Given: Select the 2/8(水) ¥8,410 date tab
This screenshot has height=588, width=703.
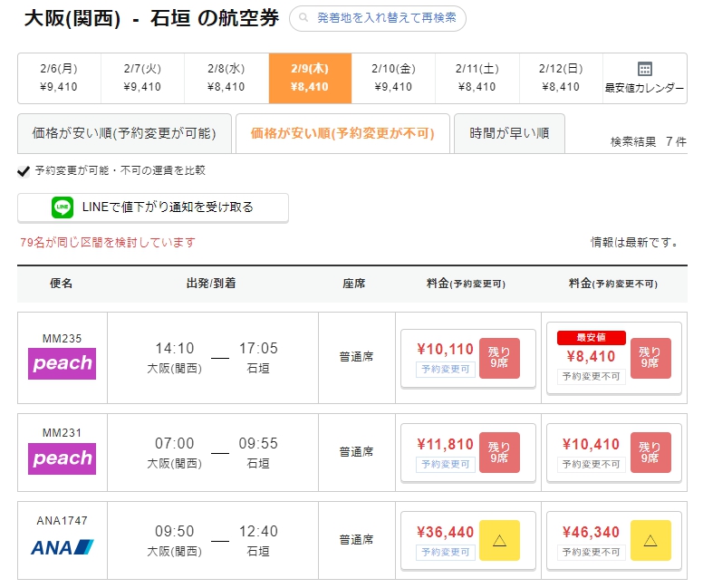Looking at the screenshot, I should pos(226,78).
